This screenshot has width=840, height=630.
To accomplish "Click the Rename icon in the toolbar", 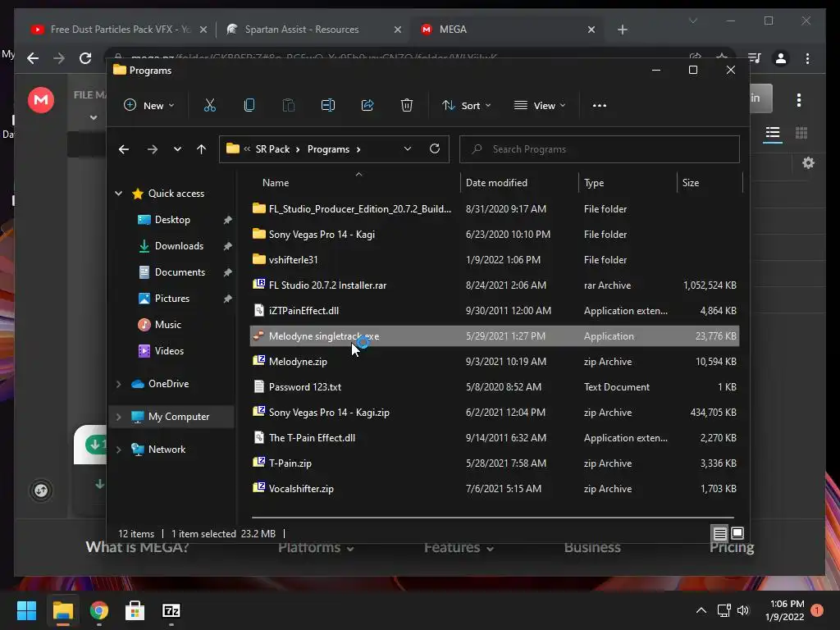I will pos(328,106).
